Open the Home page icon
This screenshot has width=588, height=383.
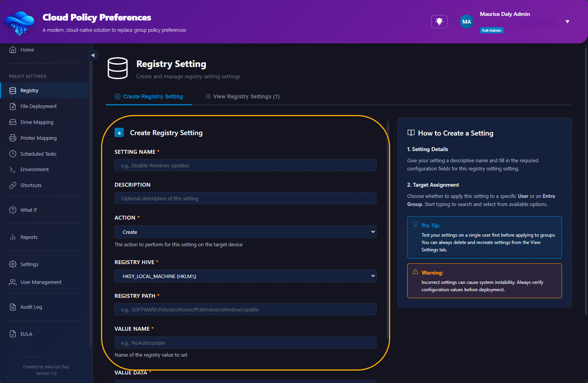pyautogui.click(x=13, y=50)
